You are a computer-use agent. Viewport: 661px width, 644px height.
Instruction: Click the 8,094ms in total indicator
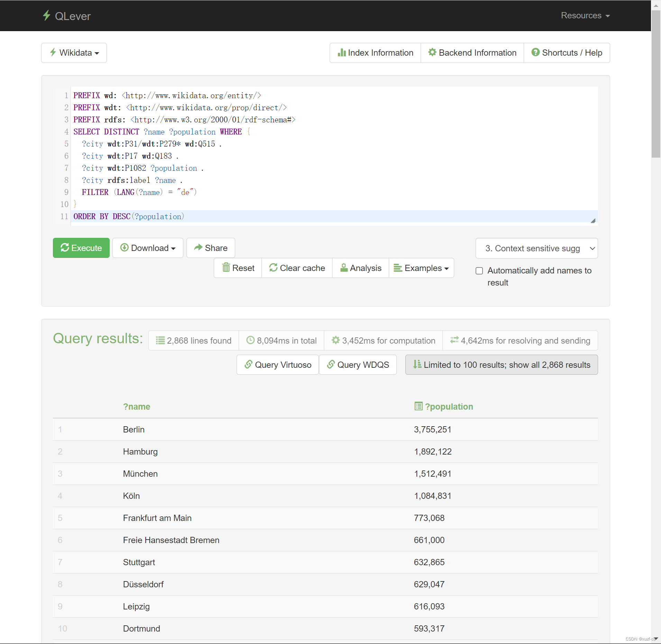(x=282, y=340)
